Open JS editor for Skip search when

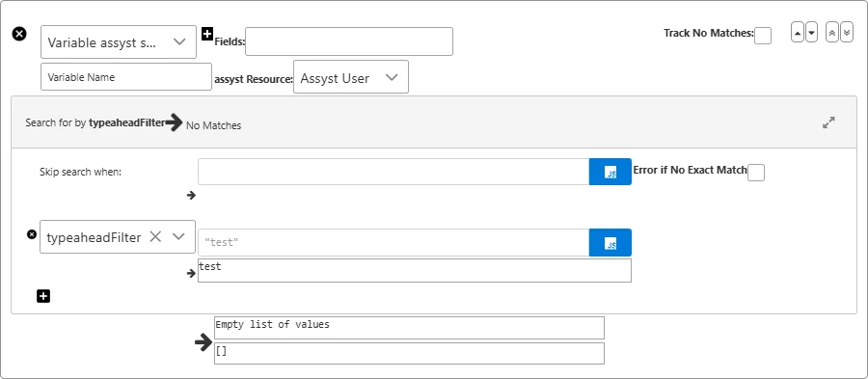pos(610,172)
